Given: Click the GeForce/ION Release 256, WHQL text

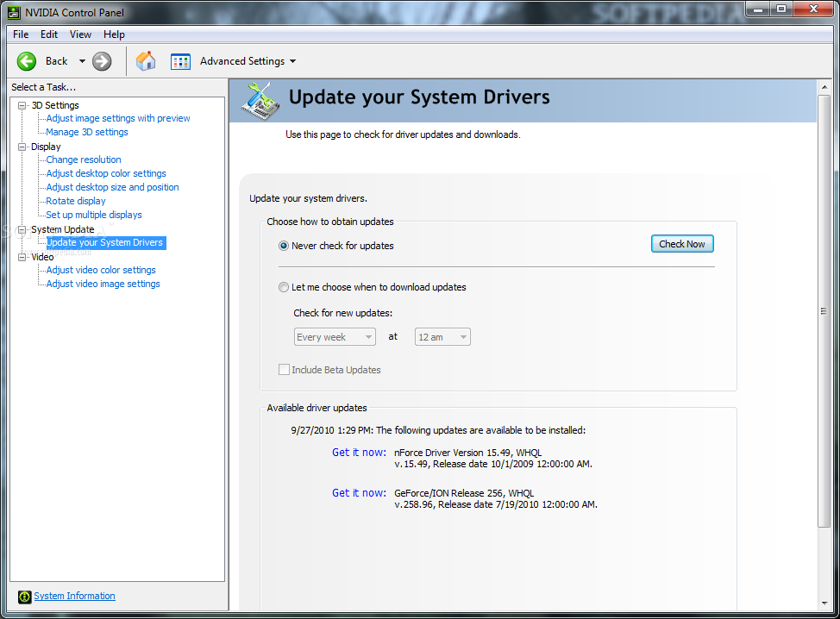Looking at the screenshot, I should 464,493.
